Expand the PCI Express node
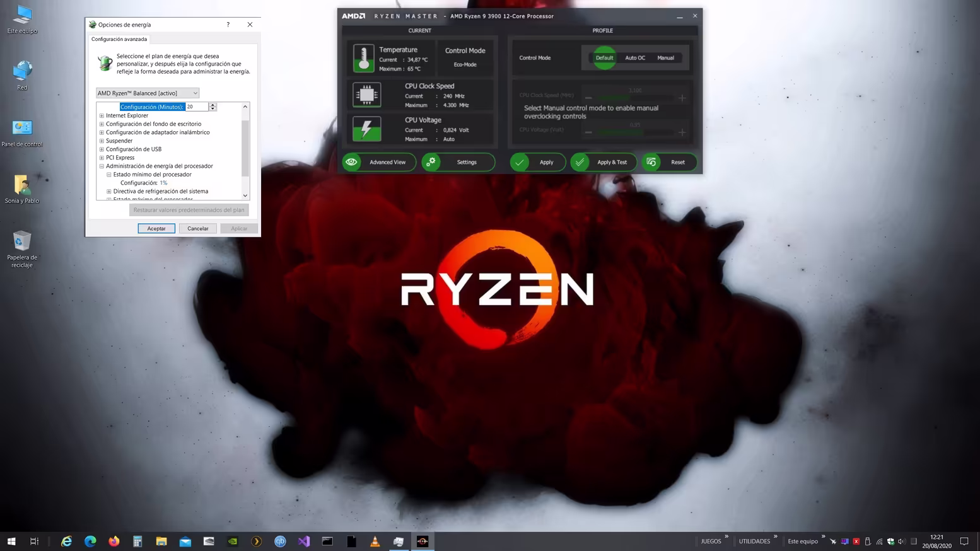This screenshot has width=980, height=551. pos(102,158)
